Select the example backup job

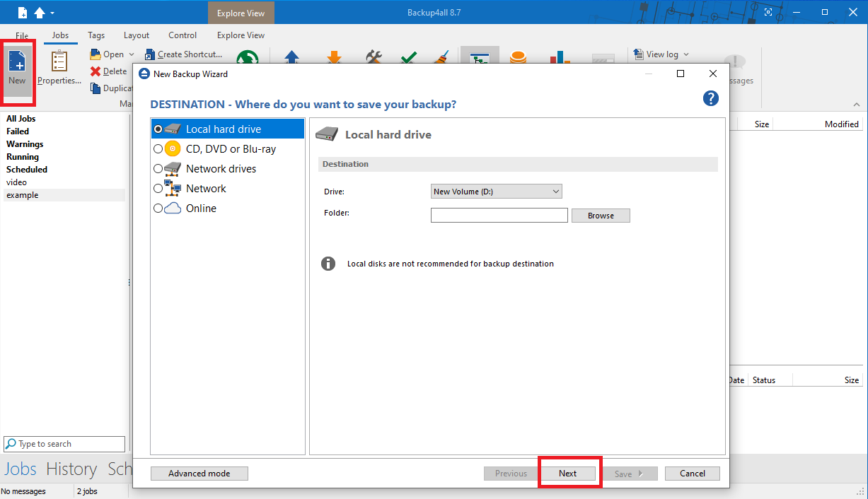click(64, 195)
